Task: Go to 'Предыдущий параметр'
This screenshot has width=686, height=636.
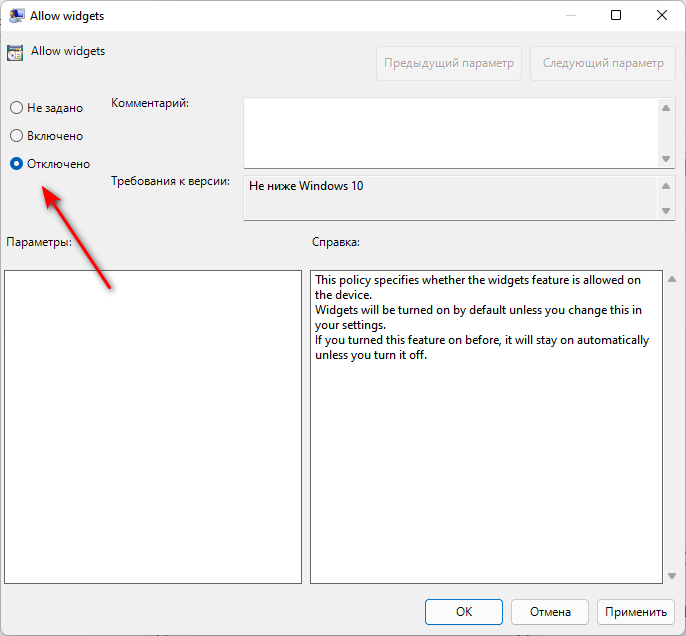Action: [449, 63]
